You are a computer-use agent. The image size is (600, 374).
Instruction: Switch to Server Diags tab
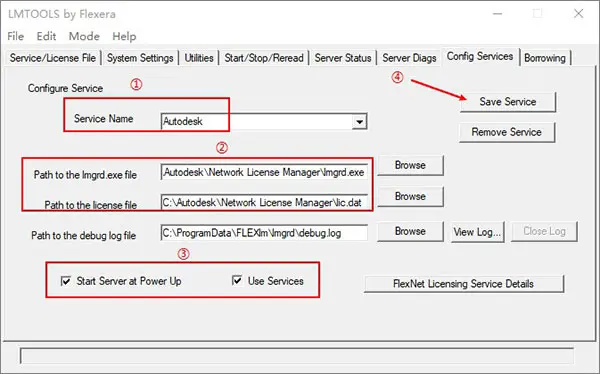pyautogui.click(x=409, y=58)
